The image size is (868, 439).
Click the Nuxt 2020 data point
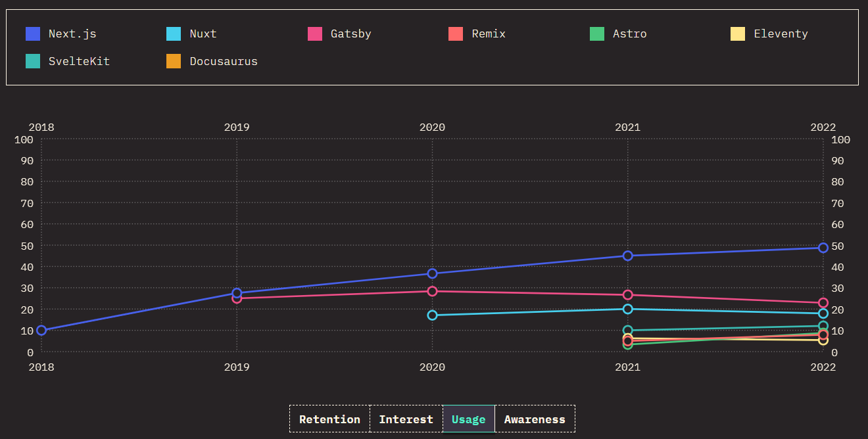click(432, 315)
